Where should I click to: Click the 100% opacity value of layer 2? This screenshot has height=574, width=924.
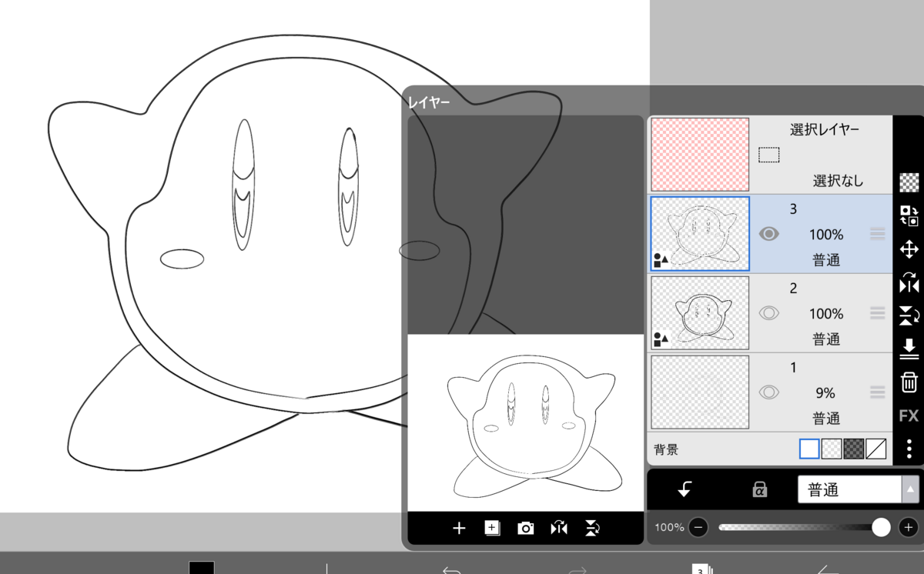click(826, 314)
